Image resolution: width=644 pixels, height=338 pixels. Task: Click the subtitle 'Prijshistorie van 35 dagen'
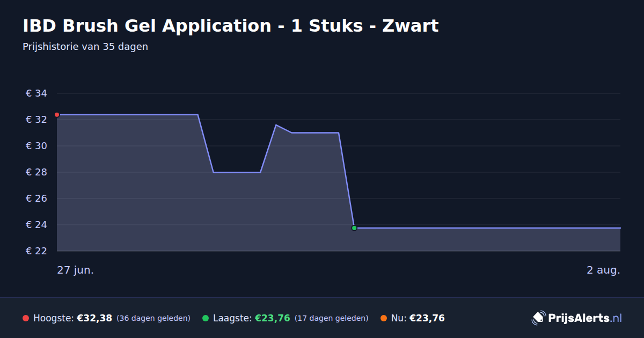tap(85, 47)
